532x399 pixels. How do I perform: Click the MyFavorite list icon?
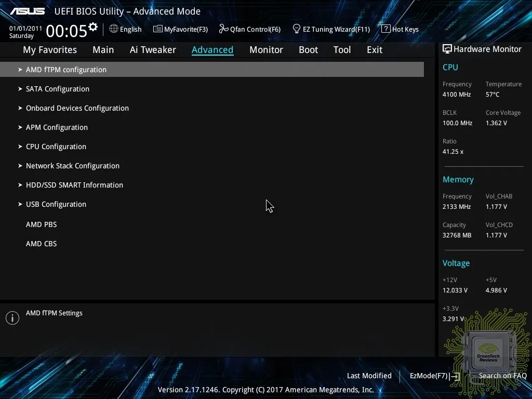(158, 29)
